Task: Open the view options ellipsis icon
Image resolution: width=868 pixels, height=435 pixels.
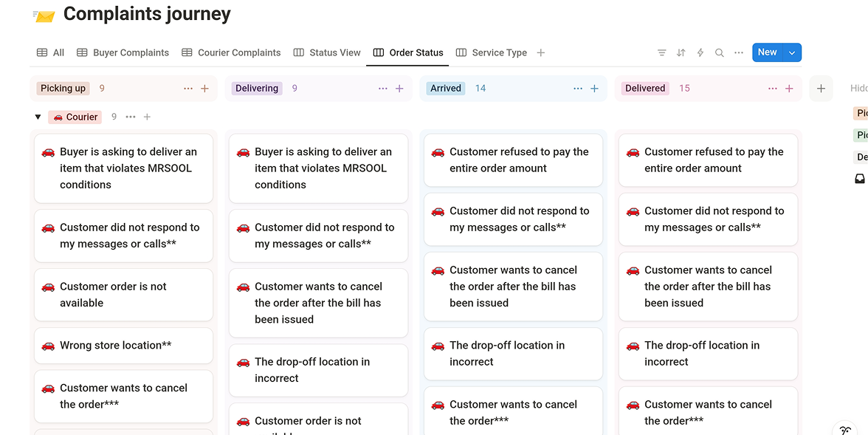Action: [738, 52]
